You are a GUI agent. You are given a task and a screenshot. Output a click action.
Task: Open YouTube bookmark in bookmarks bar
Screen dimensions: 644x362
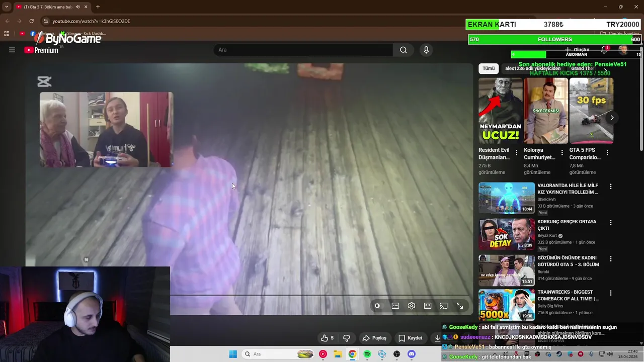pos(22,34)
